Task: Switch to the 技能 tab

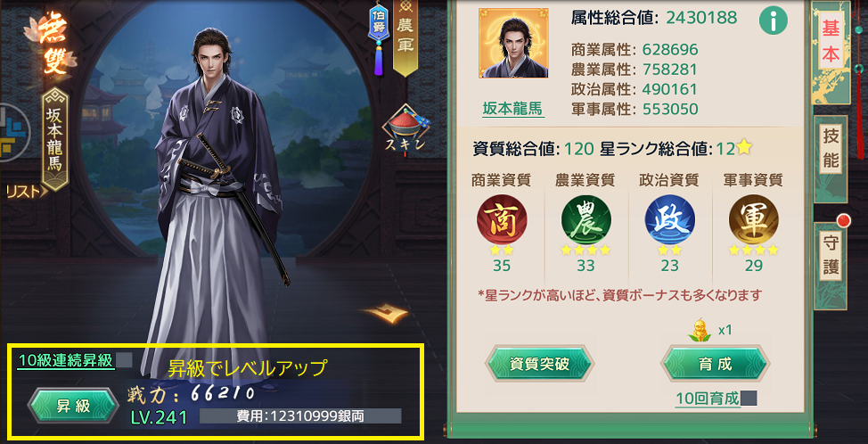Action: (831, 151)
